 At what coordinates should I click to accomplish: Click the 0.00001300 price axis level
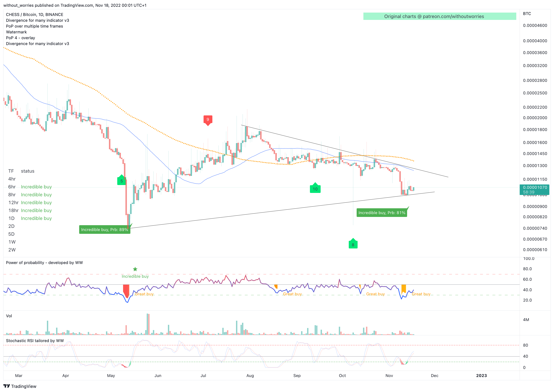pyautogui.click(x=535, y=166)
